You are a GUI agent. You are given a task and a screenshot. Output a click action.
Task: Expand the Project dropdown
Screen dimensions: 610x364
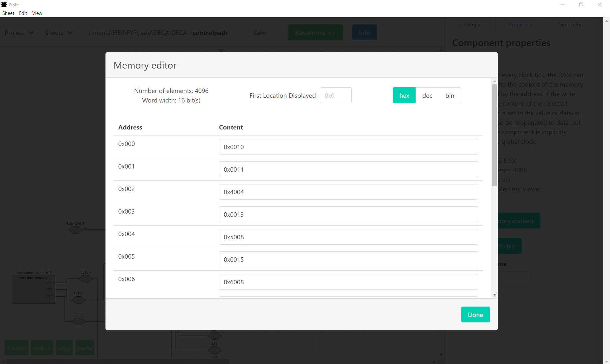point(19,33)
